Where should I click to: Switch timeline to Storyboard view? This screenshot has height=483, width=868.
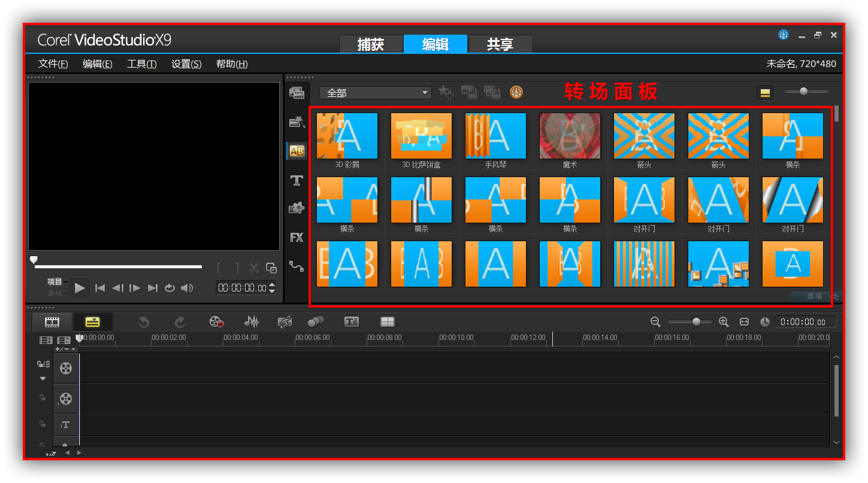point(52,321)
